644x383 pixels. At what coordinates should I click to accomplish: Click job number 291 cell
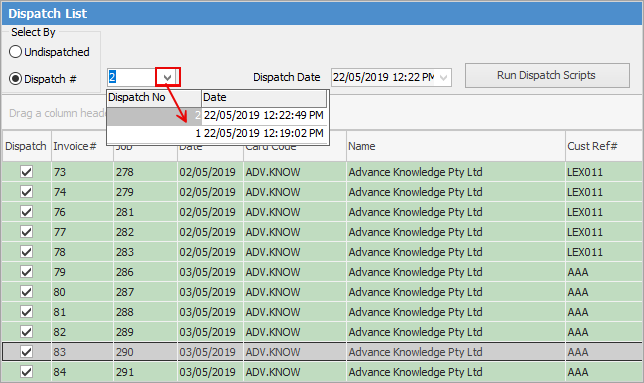point(145,372)
